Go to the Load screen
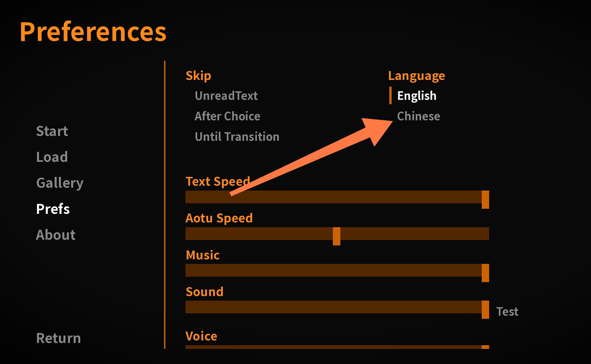This screenshot has height=364, width=591. pos(52,157)
